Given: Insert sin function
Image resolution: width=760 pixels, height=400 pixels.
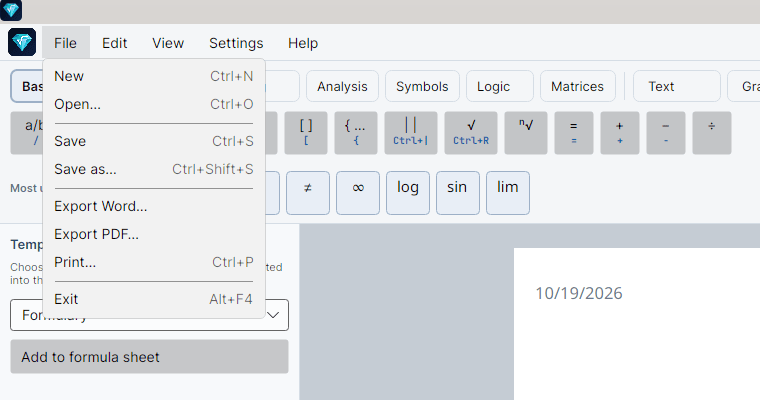Looking at the screenshot, I should pyautogui.click(x=458, y=192).
